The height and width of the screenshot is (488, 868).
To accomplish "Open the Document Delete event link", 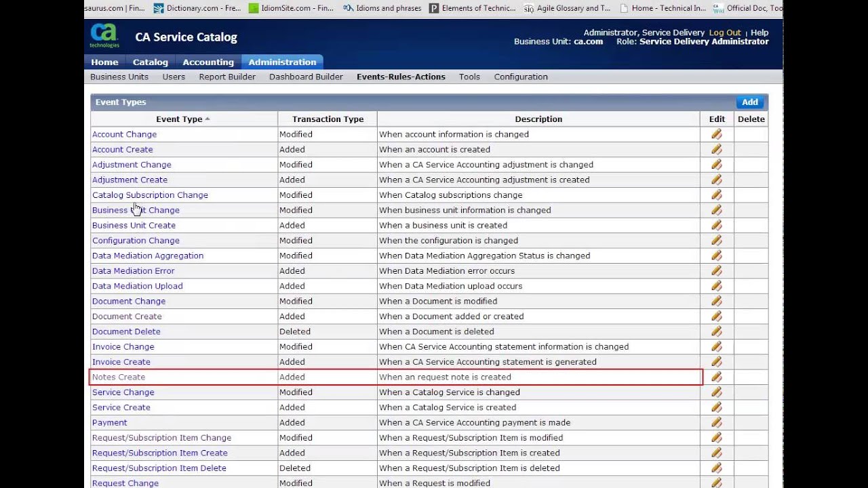I will (x=126, y=331).
